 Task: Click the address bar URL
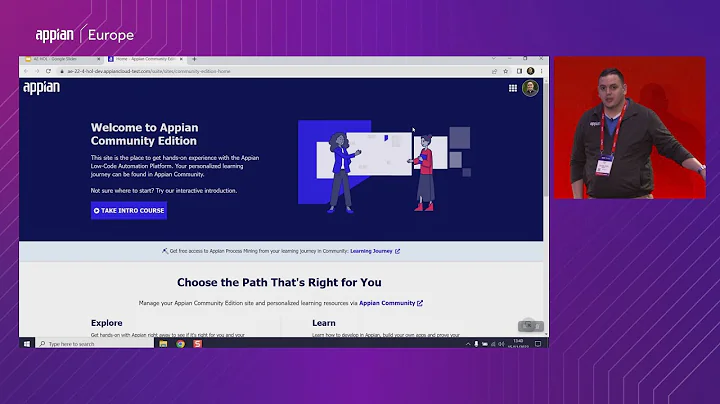pyautogui.click(x=149, y=71)
